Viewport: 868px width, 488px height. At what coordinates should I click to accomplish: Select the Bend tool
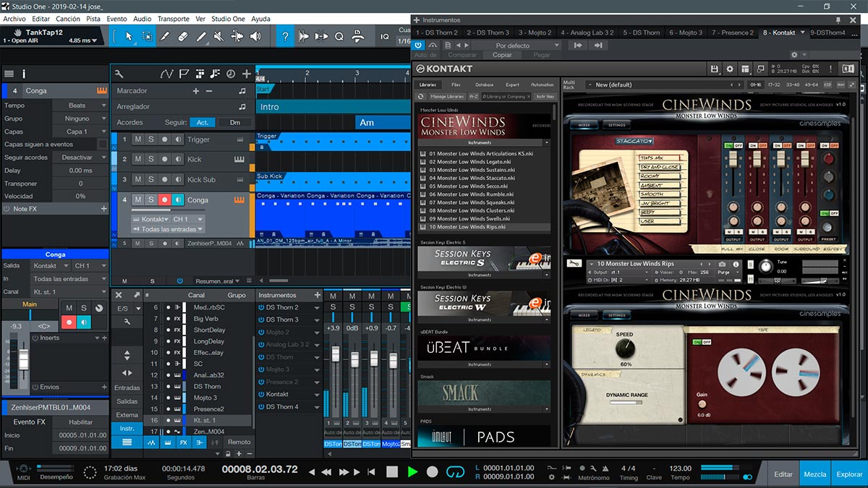(237, 36)
